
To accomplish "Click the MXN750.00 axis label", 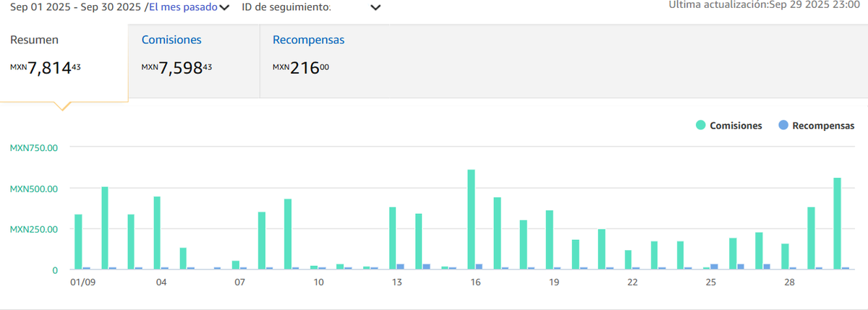I will [33, 147].
